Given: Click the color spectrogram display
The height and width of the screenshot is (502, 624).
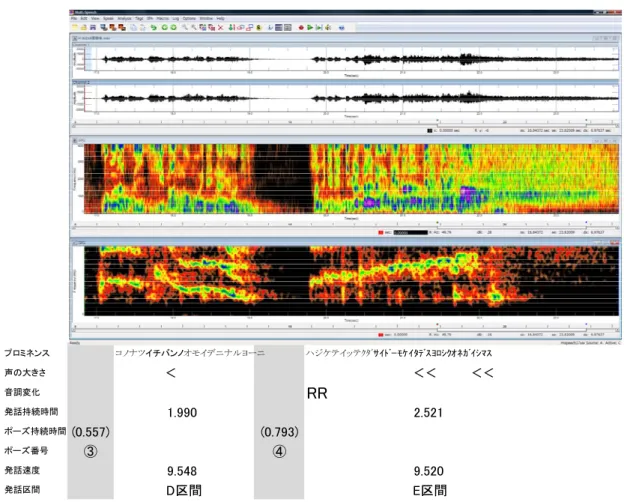Looking at the screenshot, I should [351, 179].
